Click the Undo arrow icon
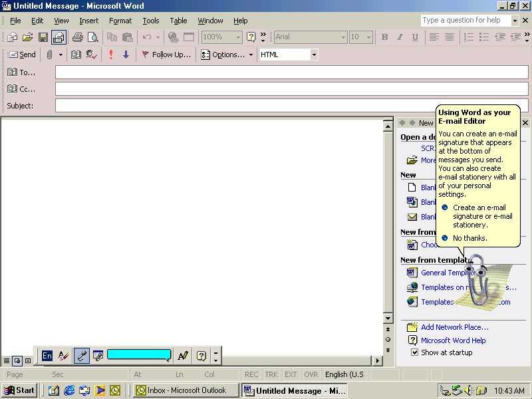The width and height of the screenshot is (532, 399). [147, 37]
